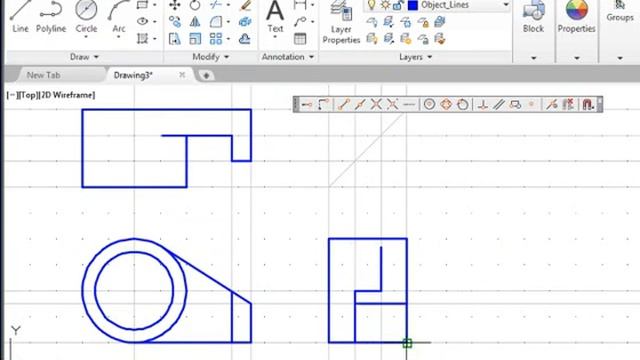Select Tangent object snap
The height and width of the screenshot is (360, 640).
pos(462,105)
